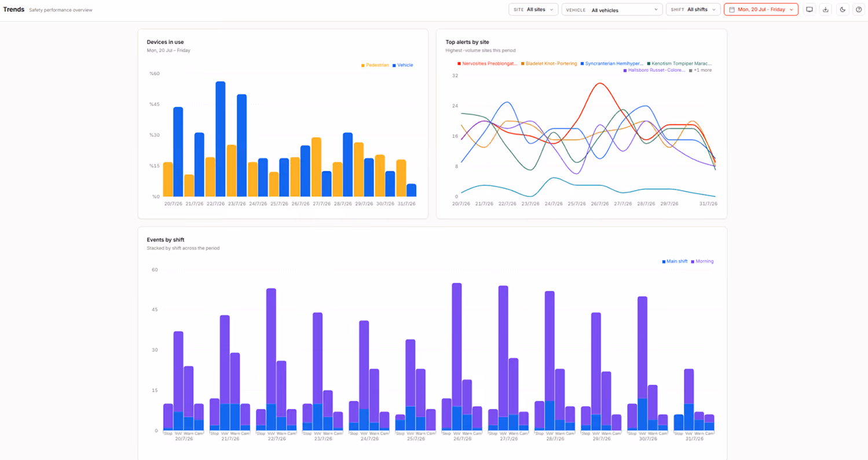Expand the date range chevron

pyautogui.click(x=791, y=10)
